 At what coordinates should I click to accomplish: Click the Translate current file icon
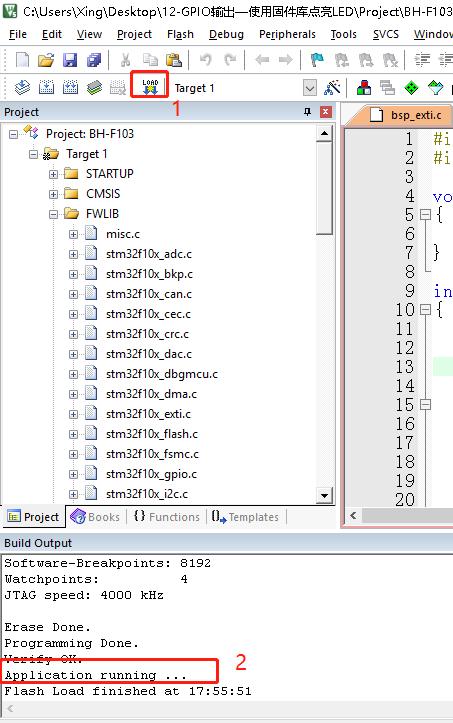[22, 87]
